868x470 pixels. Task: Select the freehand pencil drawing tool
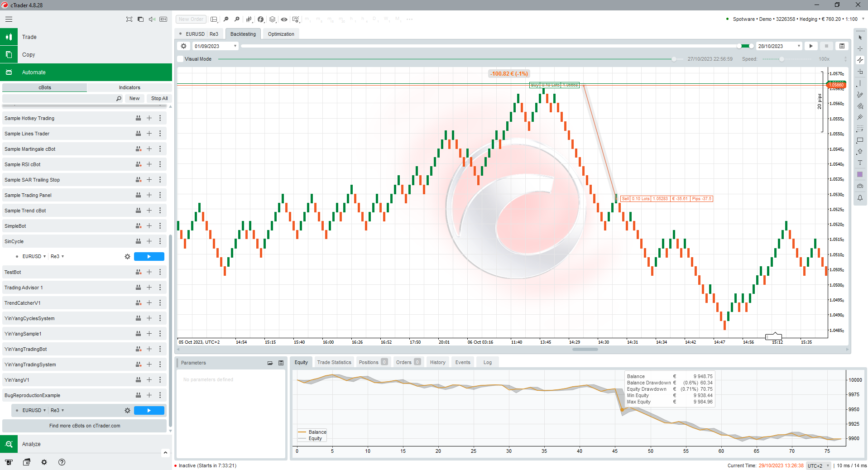point(860,95)
